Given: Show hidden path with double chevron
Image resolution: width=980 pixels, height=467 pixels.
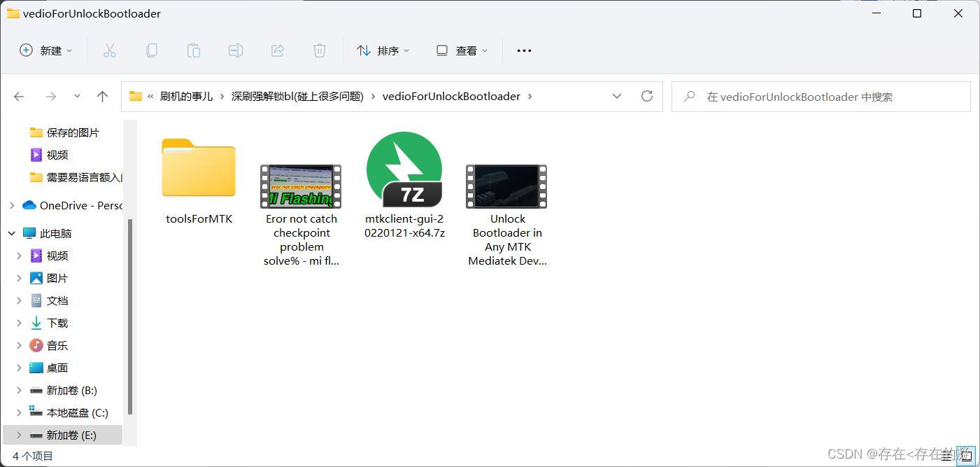Looking at the screenshot, I should coord(150,97).
